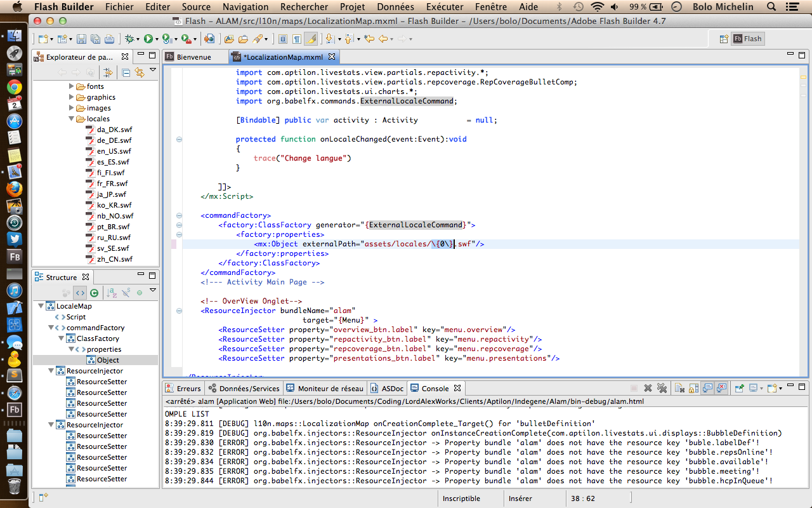Toggle block selection mode icon
812x508 pixels.
(x=283, y=39)
